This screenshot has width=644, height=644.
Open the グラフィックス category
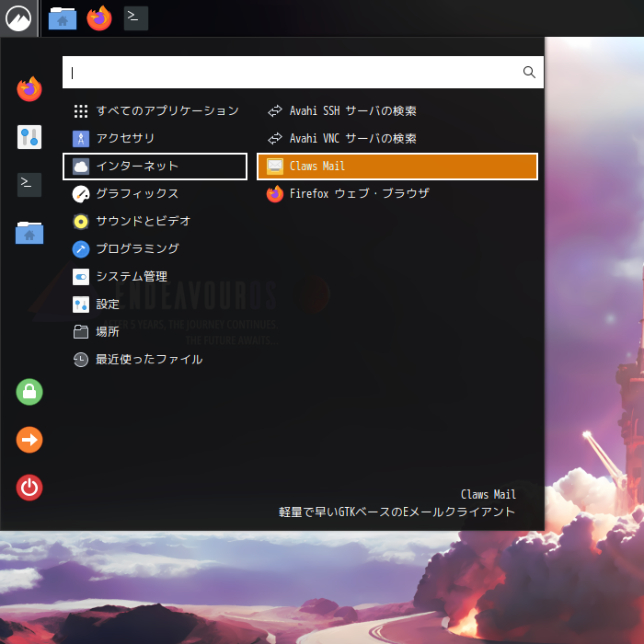pyautogui.click(x=155, y=194)
